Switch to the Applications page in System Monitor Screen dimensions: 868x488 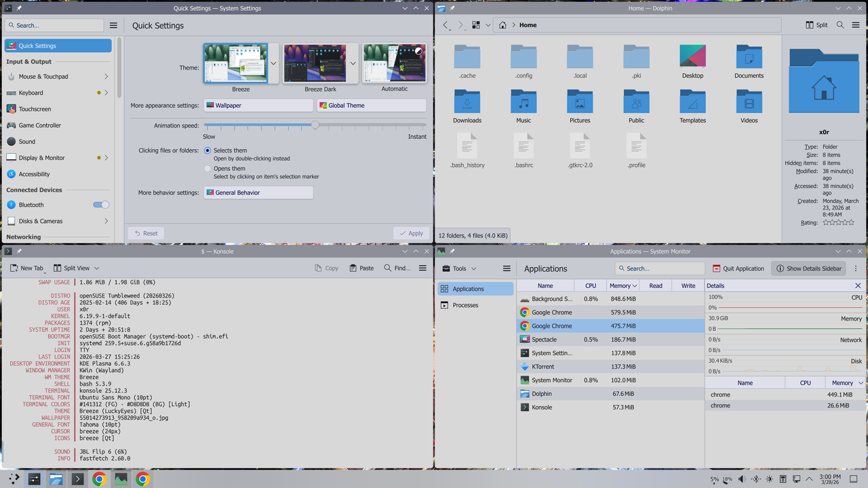tap(475, 289)
